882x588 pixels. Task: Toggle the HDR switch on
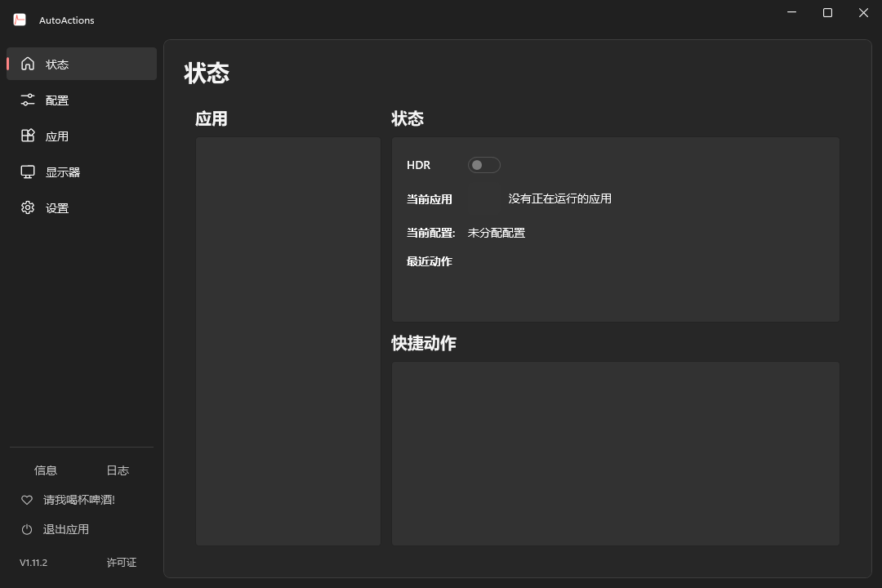pyautogui.click(x=483, y=165)
